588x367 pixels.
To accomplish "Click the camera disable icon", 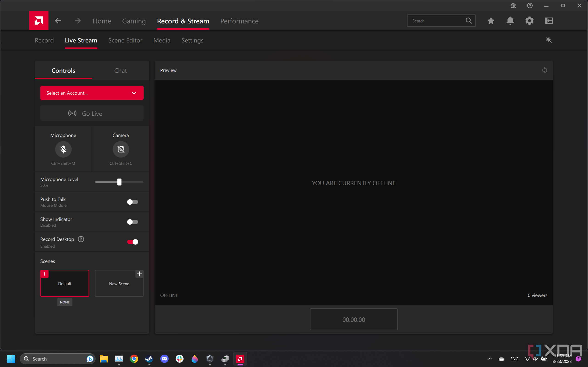I will tap(121, 149).
